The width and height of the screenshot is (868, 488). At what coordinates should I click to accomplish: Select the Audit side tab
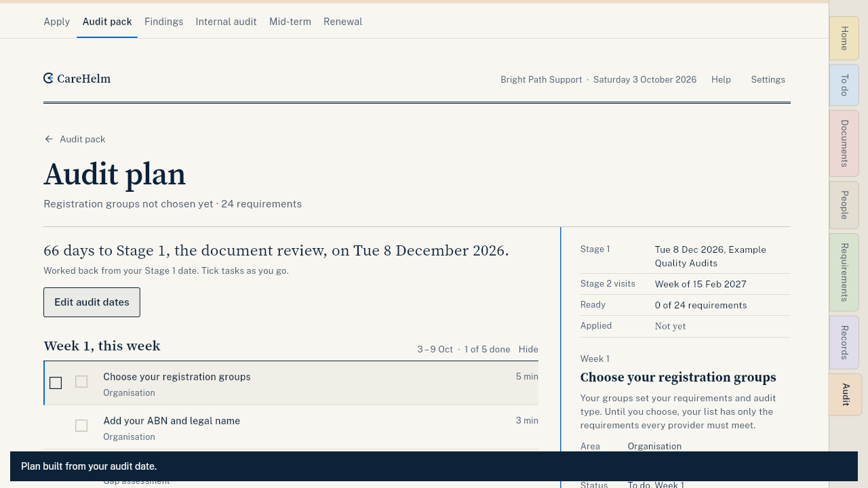coord(845,394)
